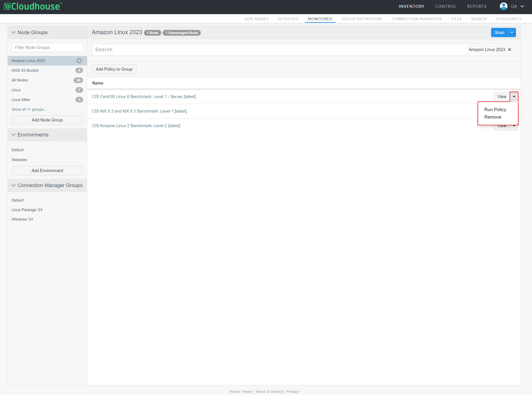Select Windows '24 connection manager group
Image resolution: width=532 pixels, height=395 pixels.
click(x=22, y=219)
